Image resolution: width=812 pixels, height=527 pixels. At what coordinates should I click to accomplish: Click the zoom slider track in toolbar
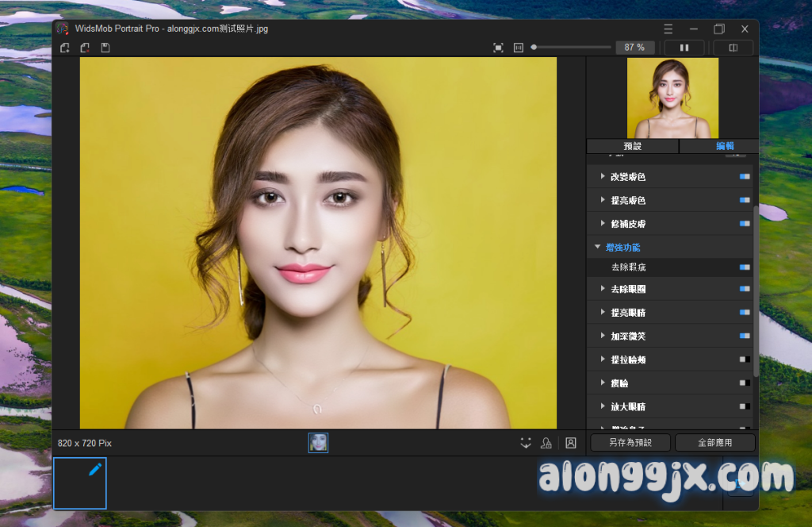(x=573, y=48)
